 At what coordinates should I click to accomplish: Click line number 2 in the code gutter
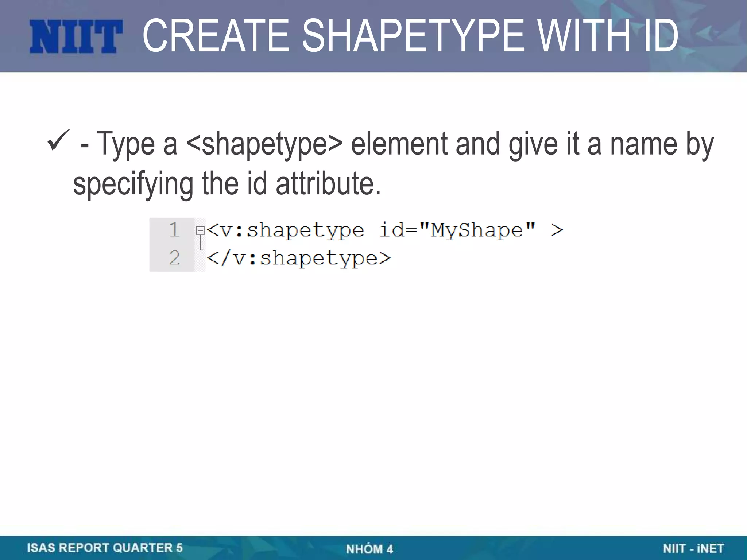click(174, 258)
